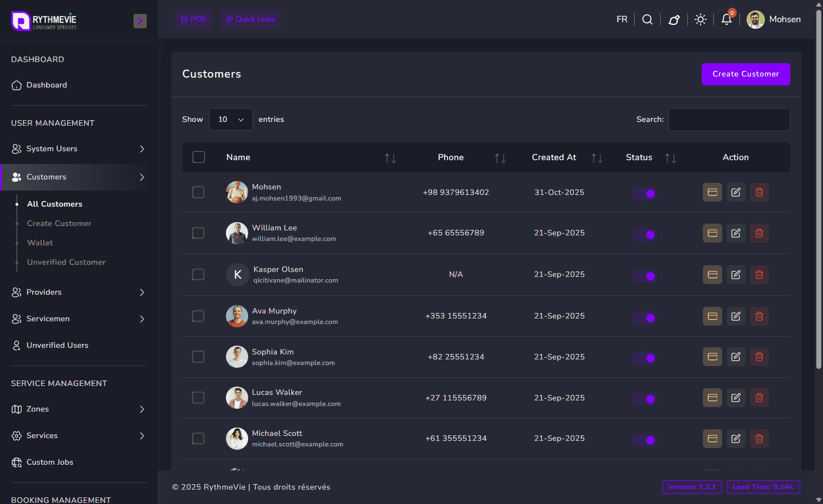Click purple Create Customer button
Image resolution: width=823 pixels, height=504 pixels.
click(x=745, y=74)
